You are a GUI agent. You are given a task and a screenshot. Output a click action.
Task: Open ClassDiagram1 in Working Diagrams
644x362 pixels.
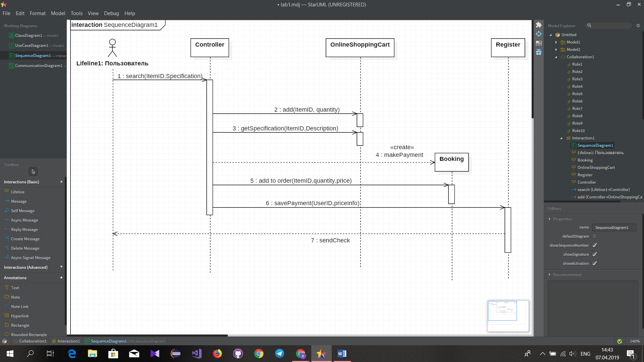[29, 36]
